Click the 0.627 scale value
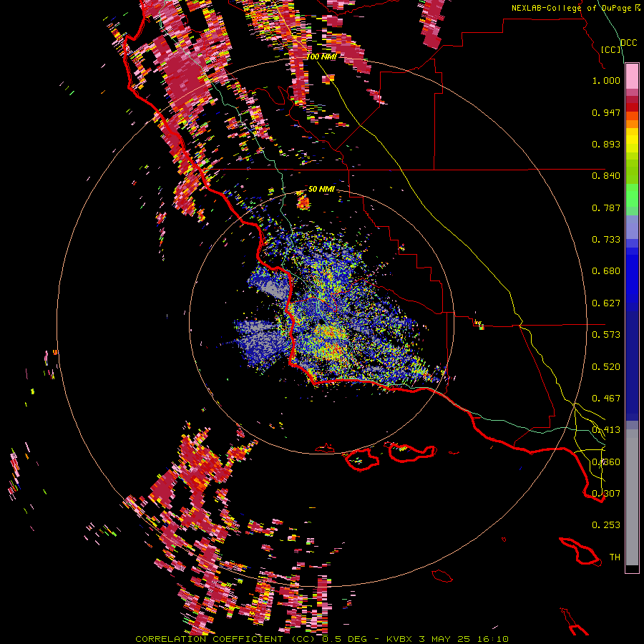Screen dimensions: 644x644 tap(606, 303)
